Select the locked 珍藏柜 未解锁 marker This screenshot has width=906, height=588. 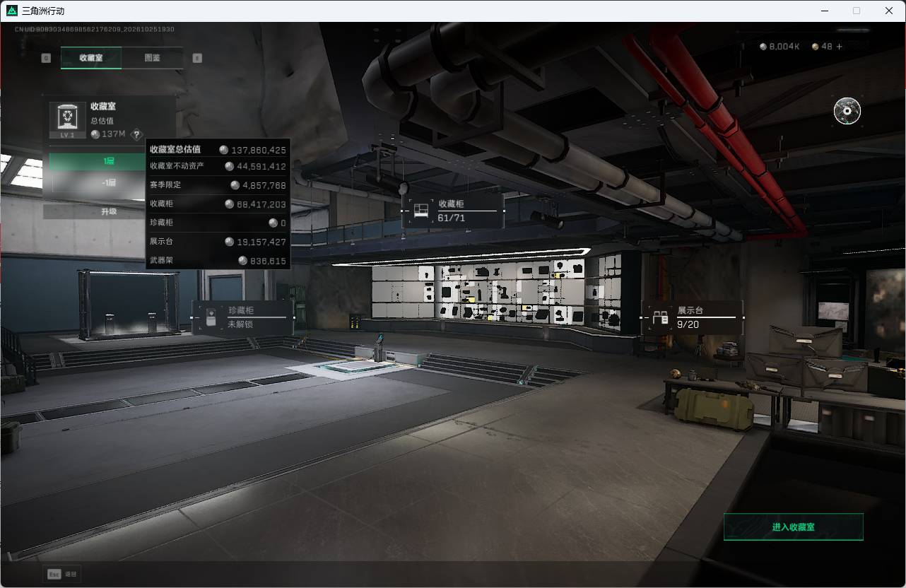coord(243,317)
